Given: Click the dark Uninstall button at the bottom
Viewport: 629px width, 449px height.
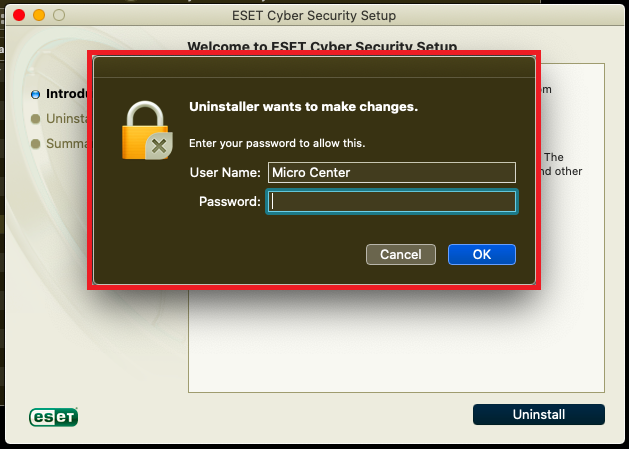Looking at the screenshot, I should coord(539,414).
